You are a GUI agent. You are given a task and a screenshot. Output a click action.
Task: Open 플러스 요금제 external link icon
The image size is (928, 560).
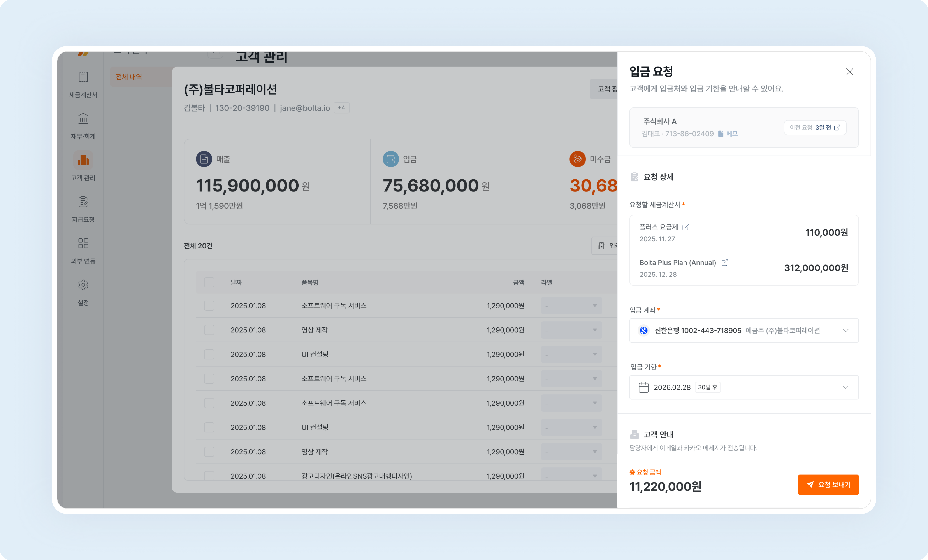[686, 227]
